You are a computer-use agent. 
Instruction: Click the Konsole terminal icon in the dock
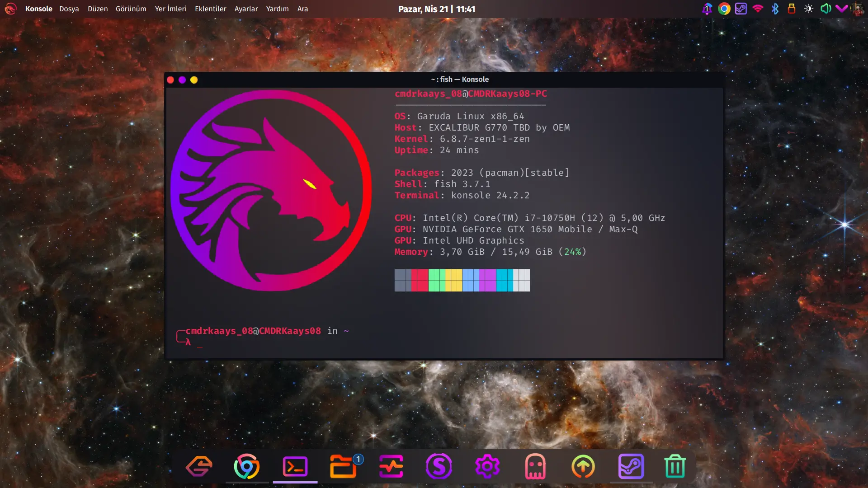[x=295, y=466]
